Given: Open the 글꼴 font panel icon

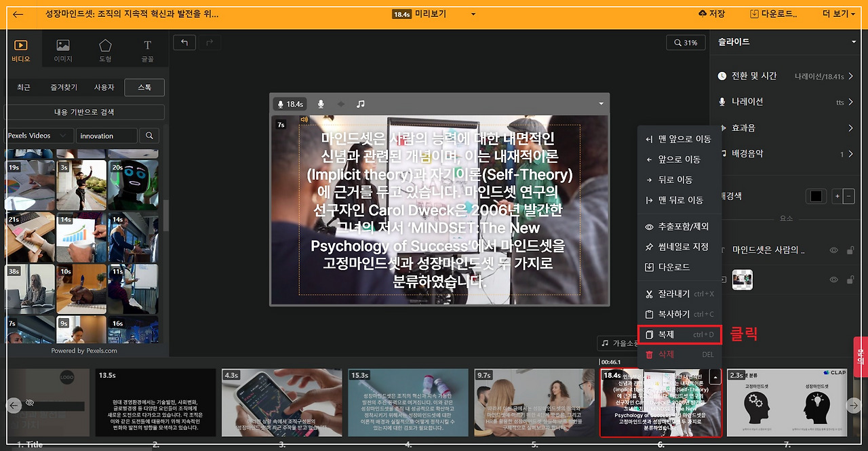Looking at the screenshot, I should point(147,50).
